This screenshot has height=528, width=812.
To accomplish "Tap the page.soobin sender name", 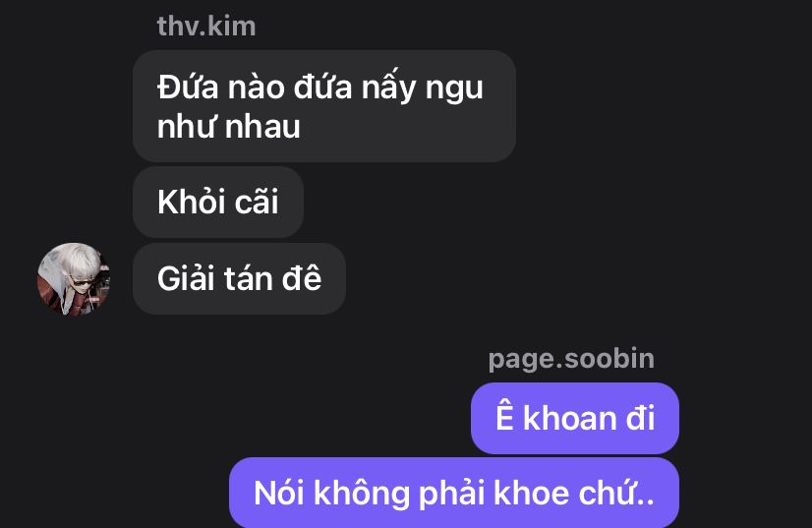I will click(571, 359).
